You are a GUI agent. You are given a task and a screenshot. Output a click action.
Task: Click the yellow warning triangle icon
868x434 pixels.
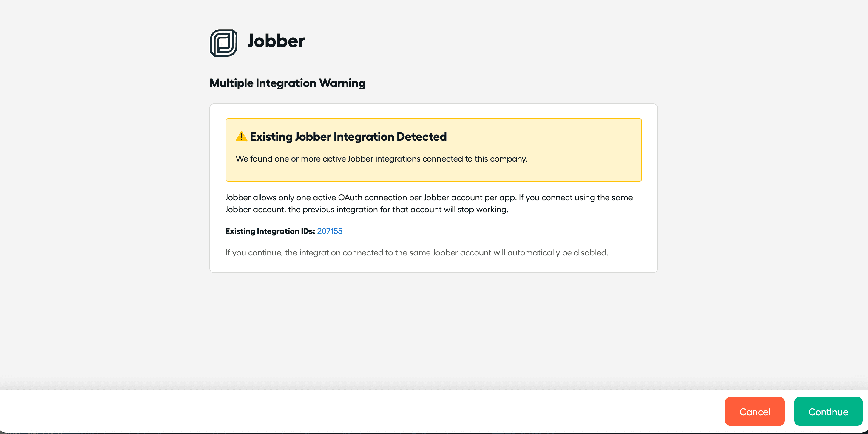tap(241, 136)
